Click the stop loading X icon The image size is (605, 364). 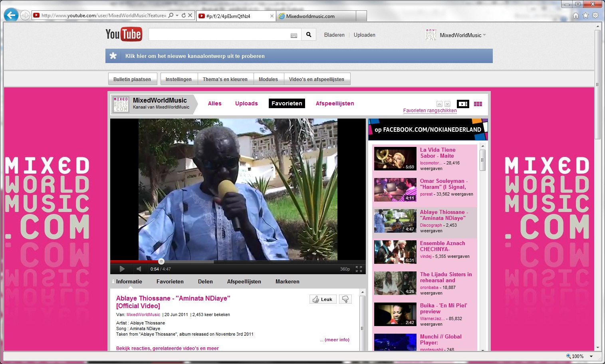[x=190, y=16]
